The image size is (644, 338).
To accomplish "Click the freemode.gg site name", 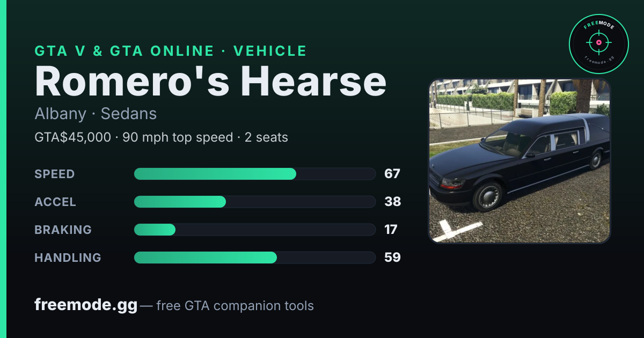I will 86,306.
